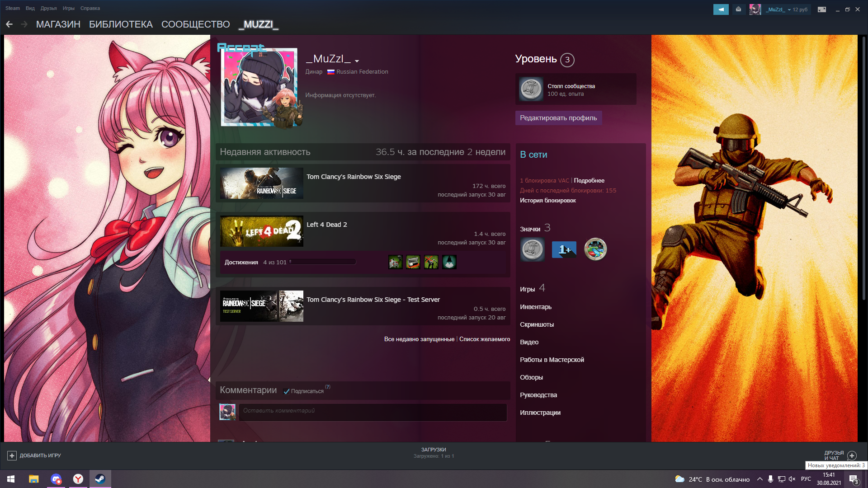Open Видео link in sidebar

tap(529, 342)
